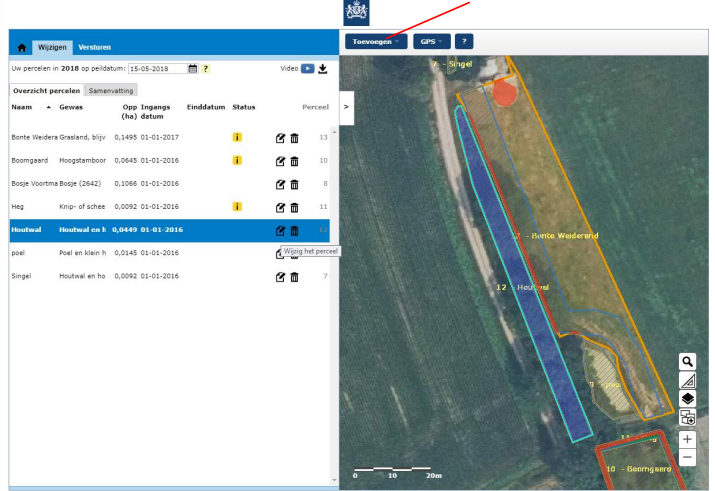Click the map help question mark button
The width and height of the screenshot is (715, 491).
point(465,41)
